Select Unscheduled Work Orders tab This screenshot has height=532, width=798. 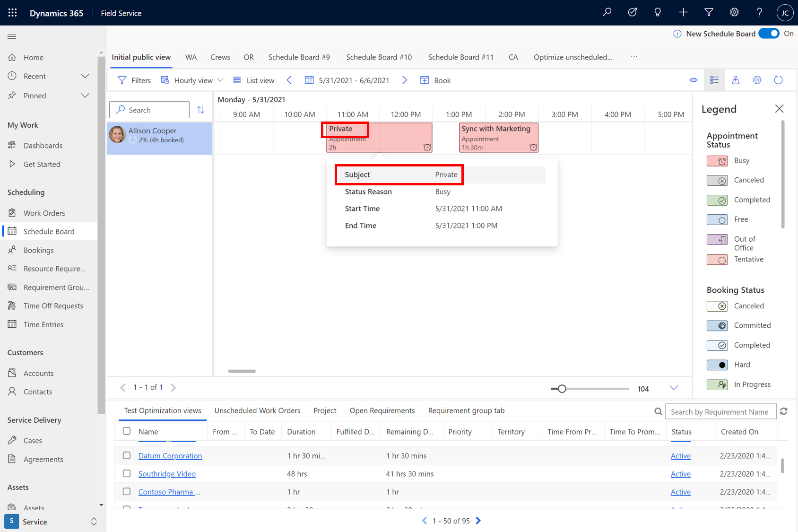(x=257, y=410)
